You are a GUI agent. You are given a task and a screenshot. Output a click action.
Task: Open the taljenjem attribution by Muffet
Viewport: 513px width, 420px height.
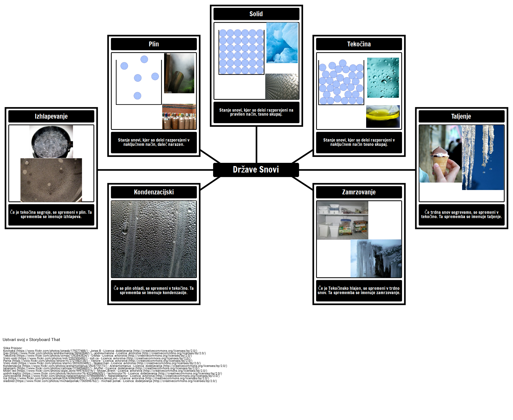point(101,368)
